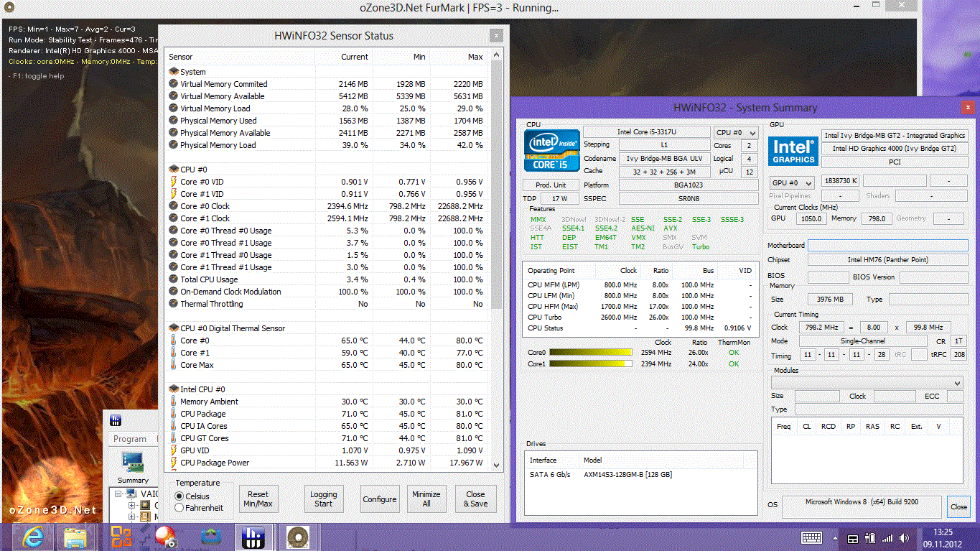Select the Physical Memory Used row
The image size is (980, 551).
tap(327, 121)
